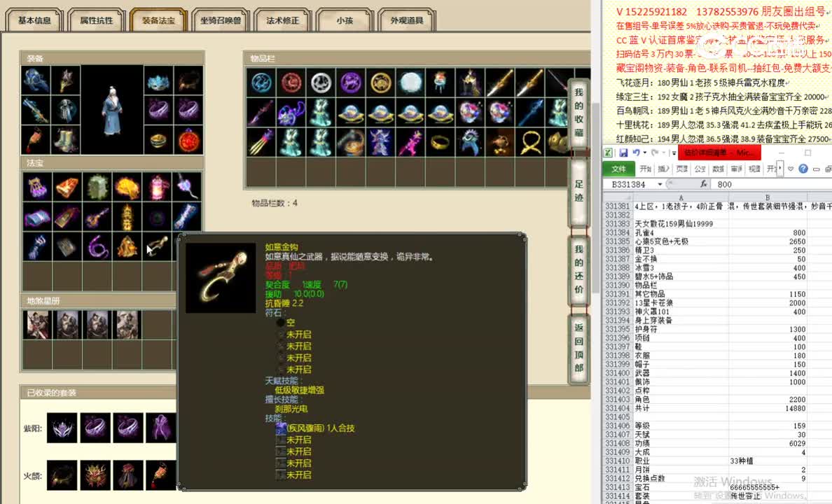Viewport: 832px width, 504px height.
Task: Open 我的收藏 from the right sidebar
Action: click(578, 110)
